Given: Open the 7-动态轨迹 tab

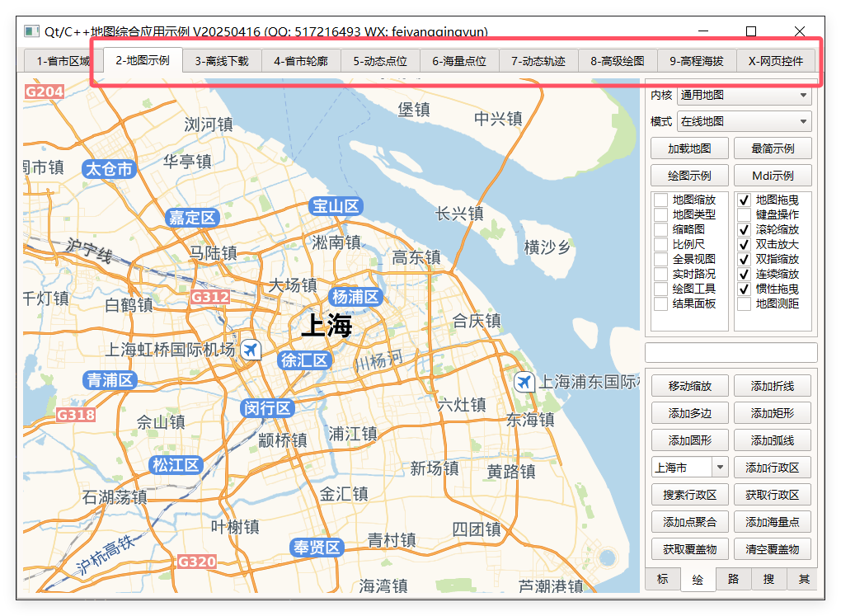Looking at the screenshot, I should coord(538,61).
